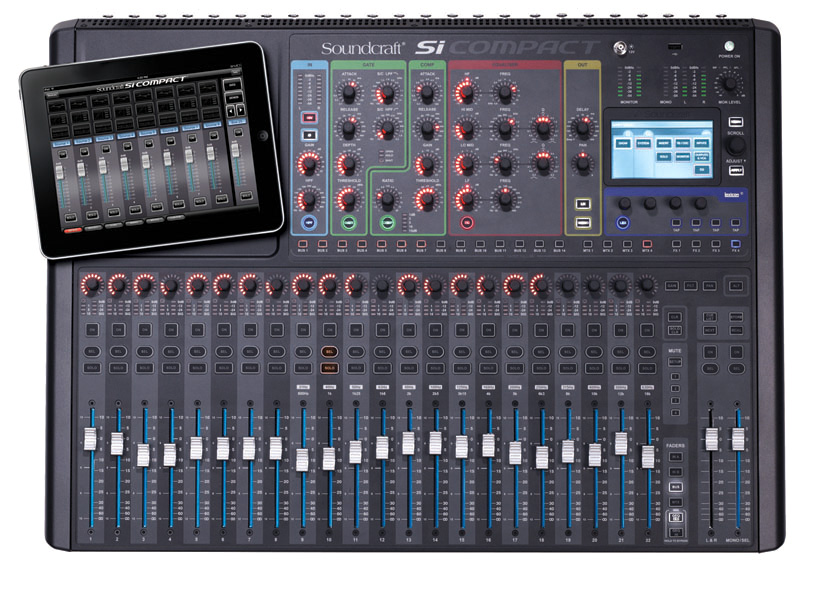Click the Gate DEPTH knob
Image resolution: width=813 pixels, height=591 pixels.
pos(348,164)
